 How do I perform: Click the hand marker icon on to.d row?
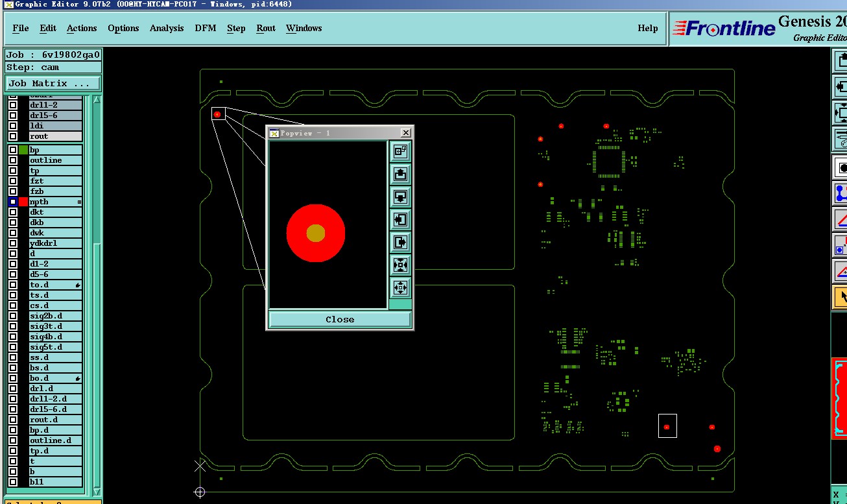[x=78, y=285]
